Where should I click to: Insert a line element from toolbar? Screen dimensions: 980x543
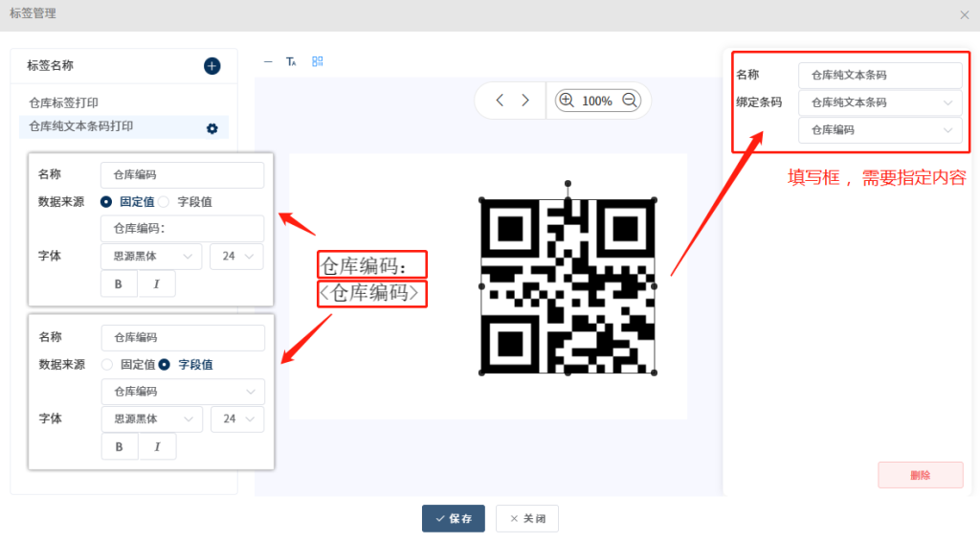[x=268, y=61]
